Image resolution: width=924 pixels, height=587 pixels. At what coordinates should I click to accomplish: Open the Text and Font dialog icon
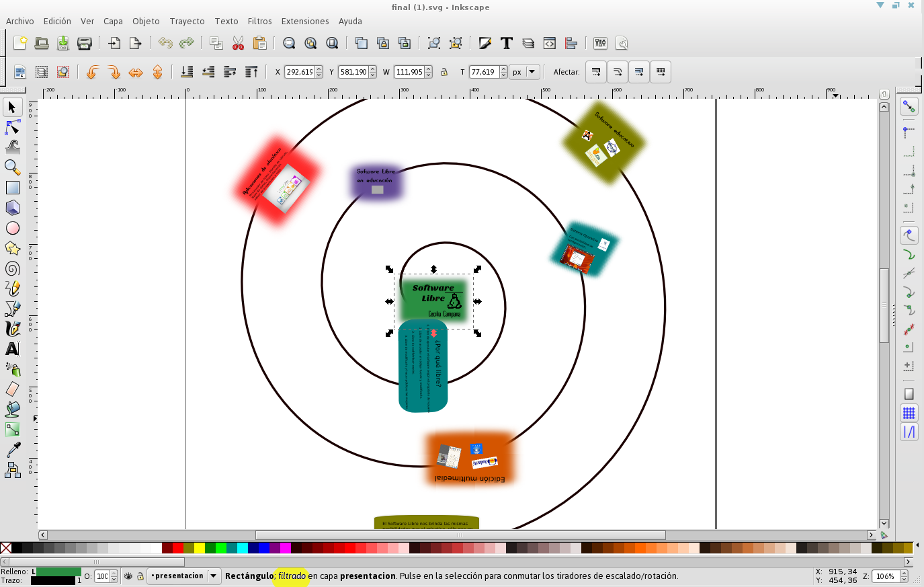pos(507,43)
